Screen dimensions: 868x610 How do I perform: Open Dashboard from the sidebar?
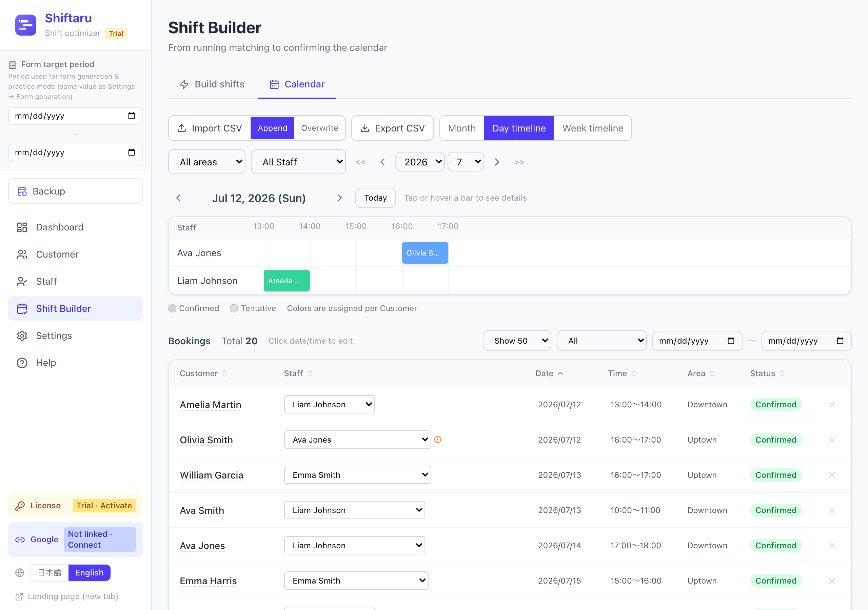point(76,227)
